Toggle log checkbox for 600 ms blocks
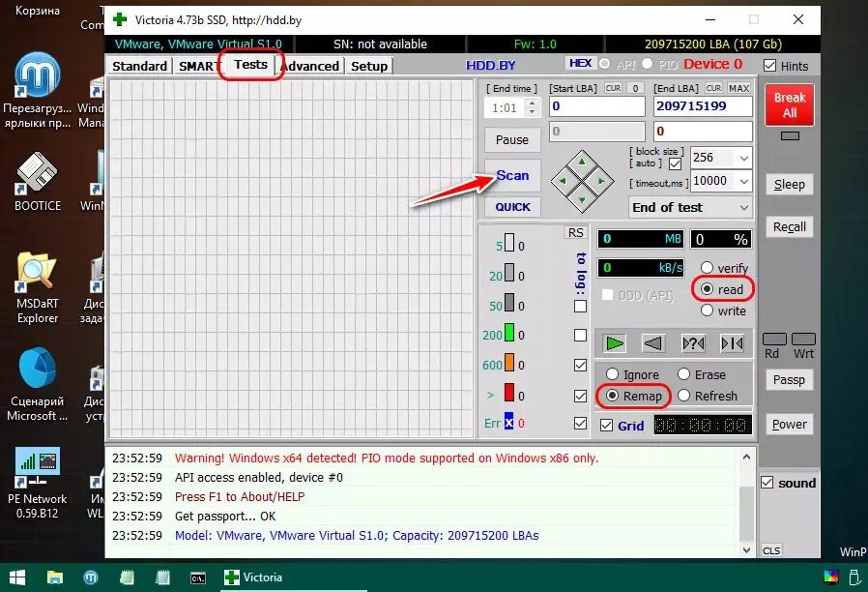This screenshot has height=592, width=868. 580,365
